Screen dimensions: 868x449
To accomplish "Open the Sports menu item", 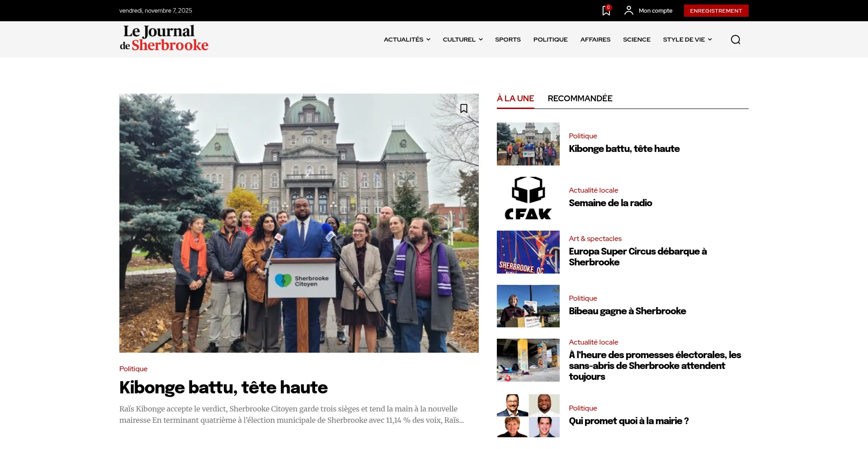I will (508, 40).
